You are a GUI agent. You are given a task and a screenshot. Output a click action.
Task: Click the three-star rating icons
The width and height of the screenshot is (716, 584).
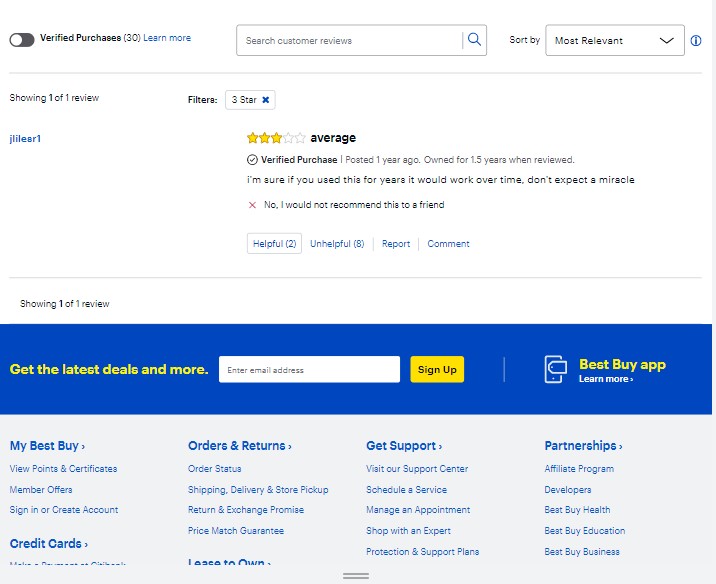click(276, 137)
